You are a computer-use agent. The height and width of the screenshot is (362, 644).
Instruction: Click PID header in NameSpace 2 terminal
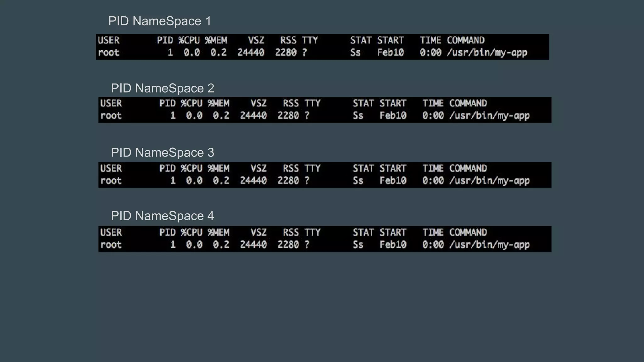tap(168, 103)
